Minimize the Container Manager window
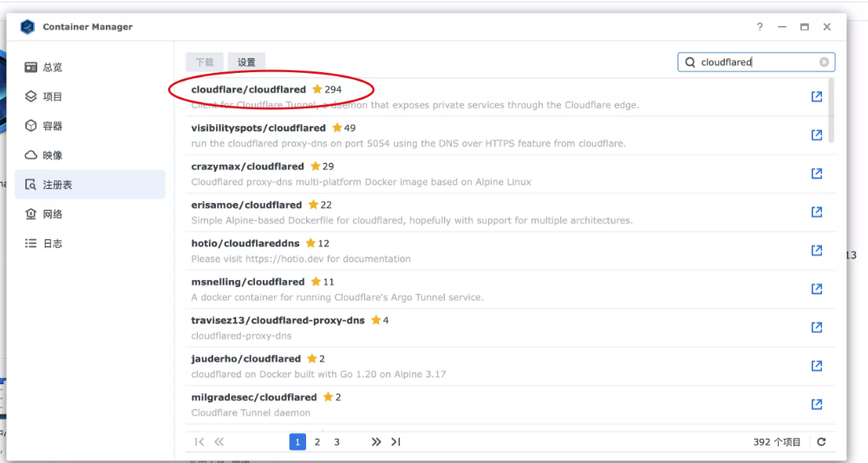Screen dimensions: 868x463 click(x=781, y=27)
